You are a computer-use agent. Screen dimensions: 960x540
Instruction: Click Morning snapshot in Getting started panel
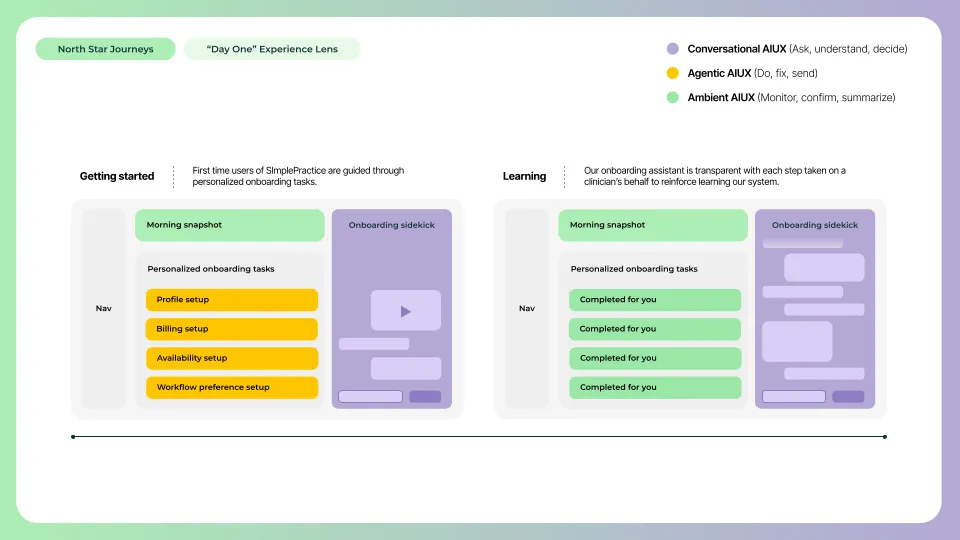(230, 225)
